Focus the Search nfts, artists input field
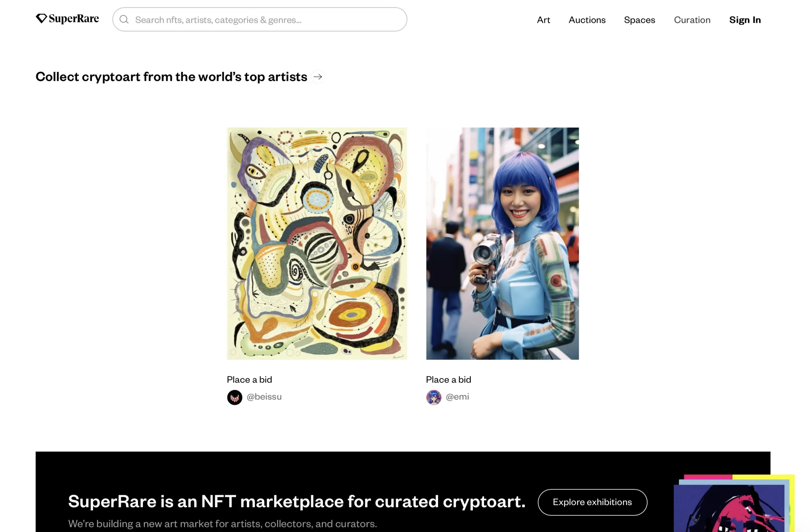 pos(260,19)
